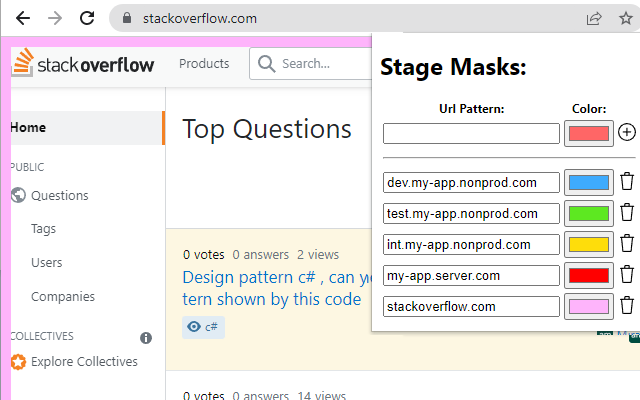Click the browser reload icon

tap(87, 17)
